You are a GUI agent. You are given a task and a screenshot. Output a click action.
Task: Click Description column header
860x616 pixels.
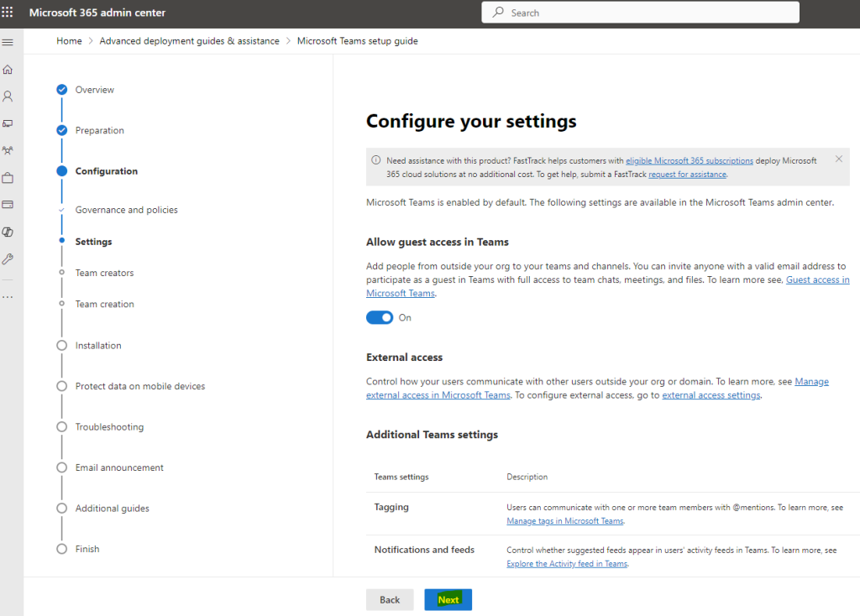(x=527, y=477)
